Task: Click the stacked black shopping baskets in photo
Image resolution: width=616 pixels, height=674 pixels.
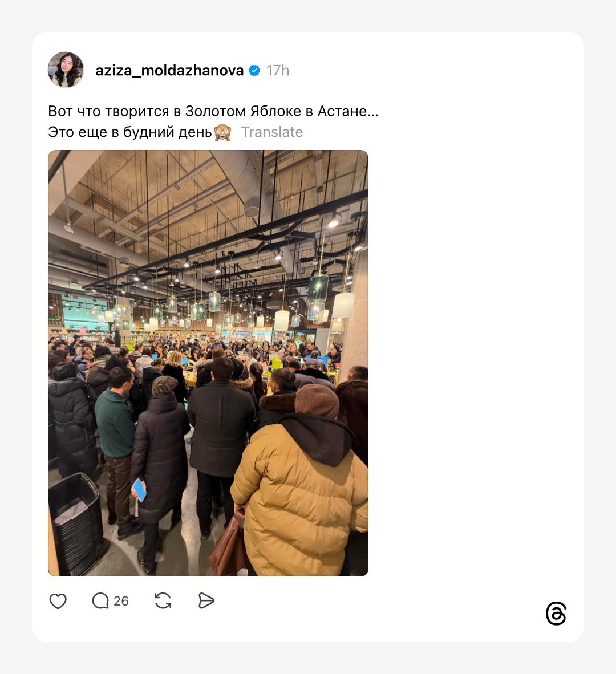Action: (x=75, y=522)
